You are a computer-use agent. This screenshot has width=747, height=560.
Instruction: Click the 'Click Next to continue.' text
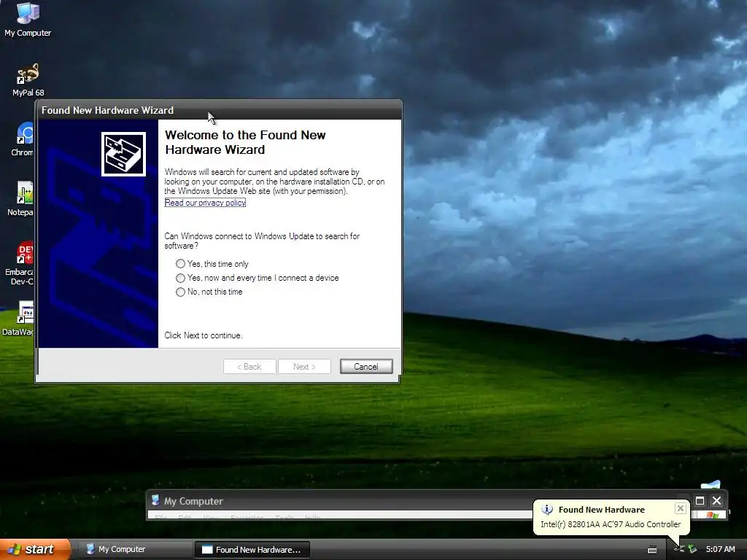(x=204, y=335)
